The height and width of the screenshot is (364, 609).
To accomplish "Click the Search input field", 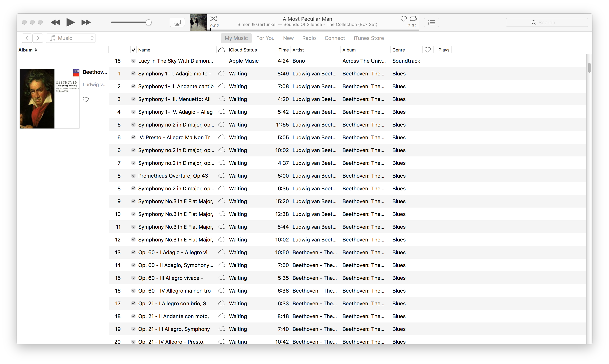I will [547, 23].
